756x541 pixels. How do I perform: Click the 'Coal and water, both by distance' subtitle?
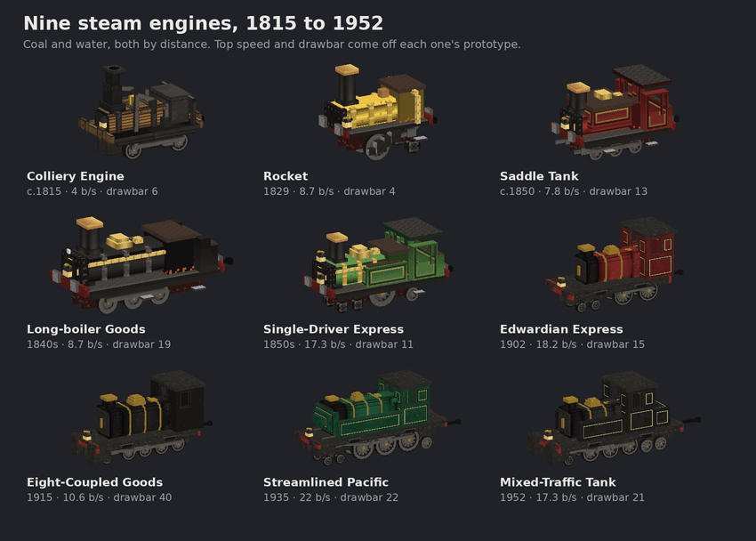pos(271,44)
